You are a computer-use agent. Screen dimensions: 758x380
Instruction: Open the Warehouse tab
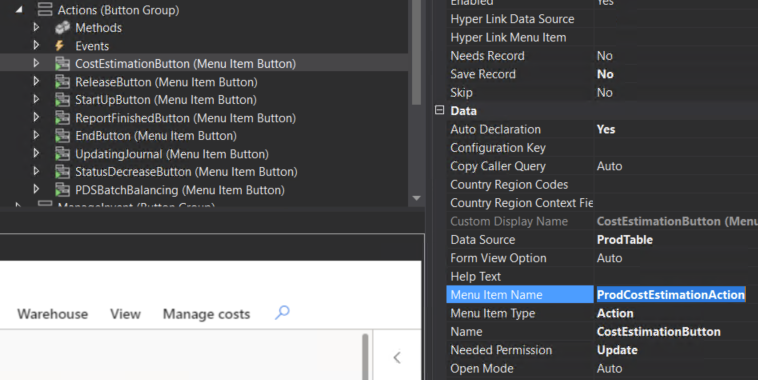click(53, 314)
